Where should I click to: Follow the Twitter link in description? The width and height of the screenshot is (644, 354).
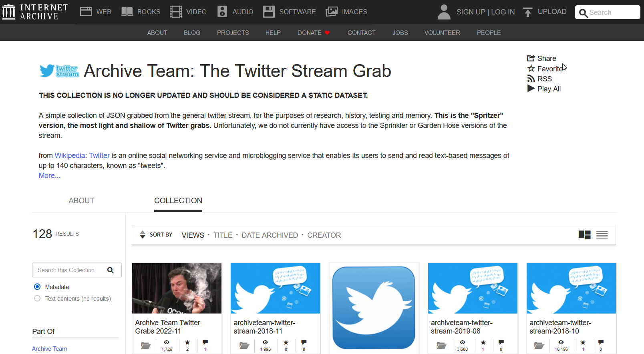(99, 156)
